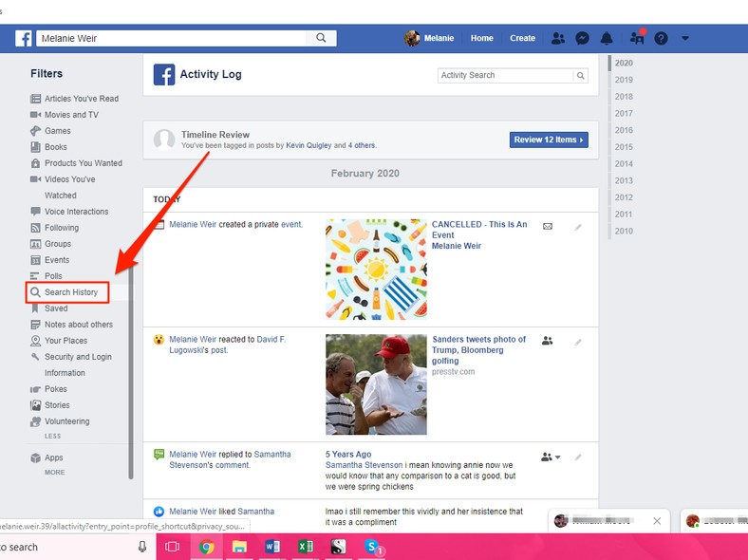Viewport: 748px width, 560px height.
Task: Click the Activity Search input field
Action: (x=505, y=75)
